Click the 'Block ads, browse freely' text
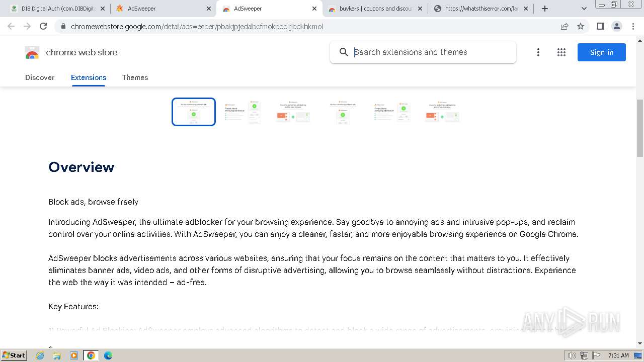 point(93,202)
